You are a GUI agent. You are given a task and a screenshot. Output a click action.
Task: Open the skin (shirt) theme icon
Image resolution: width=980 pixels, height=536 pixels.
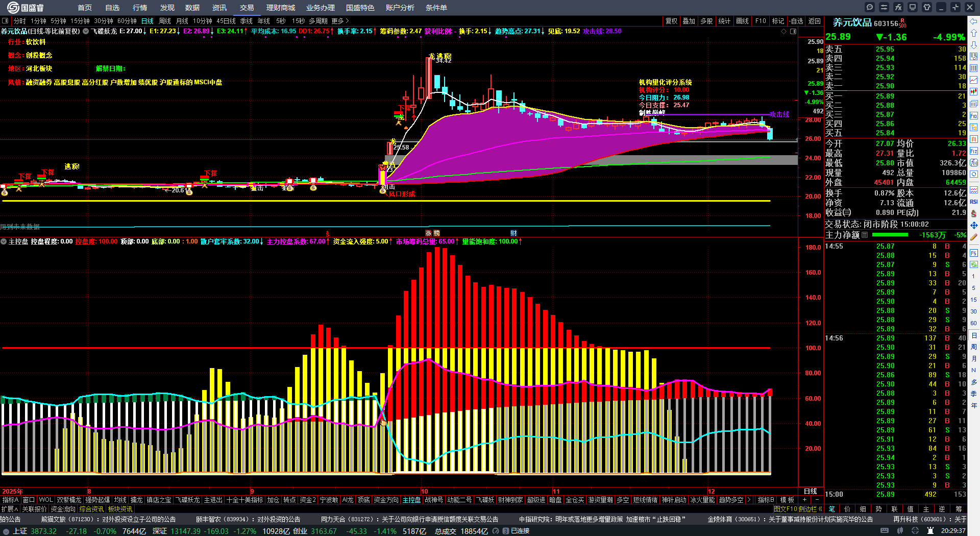coord(927,7)
